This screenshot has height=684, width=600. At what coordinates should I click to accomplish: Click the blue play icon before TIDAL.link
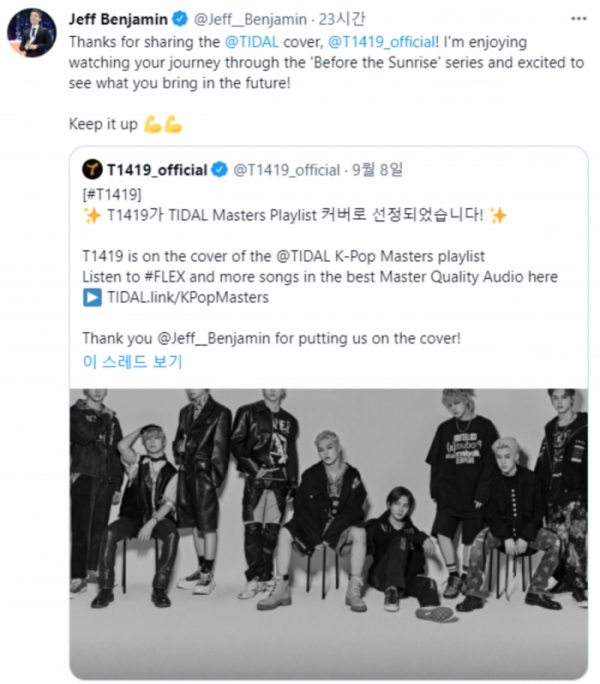coord(92,296)
